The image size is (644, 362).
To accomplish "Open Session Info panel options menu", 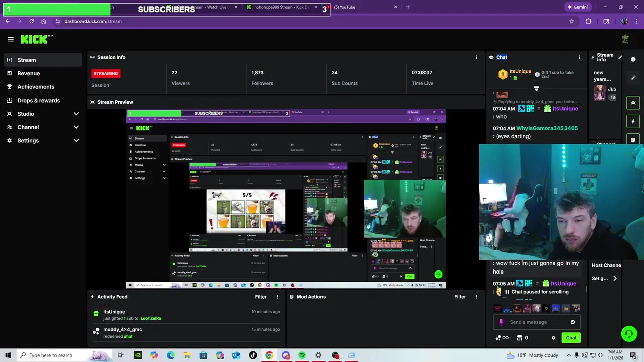I will click(476, 57).
